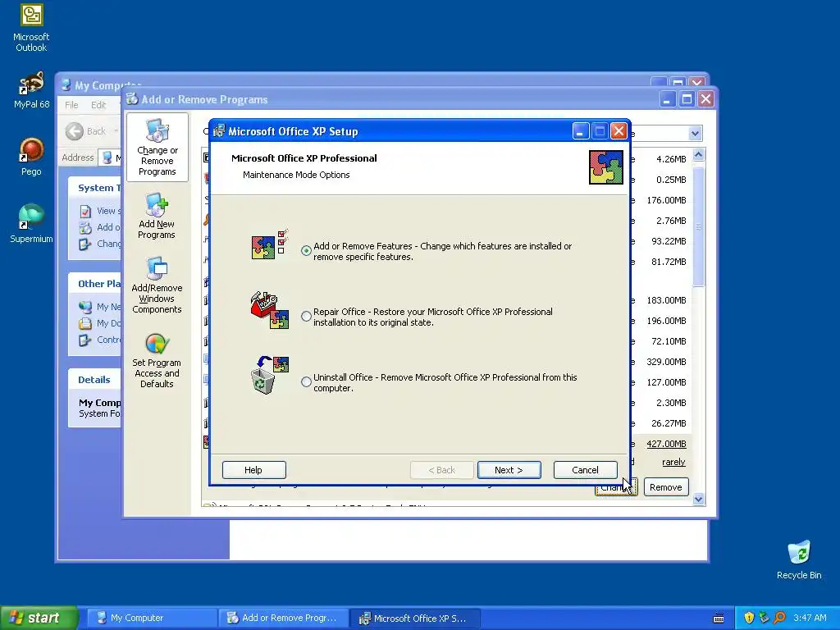Select the Repair Office radio option
840x630 pixels.
coord(306,316)
